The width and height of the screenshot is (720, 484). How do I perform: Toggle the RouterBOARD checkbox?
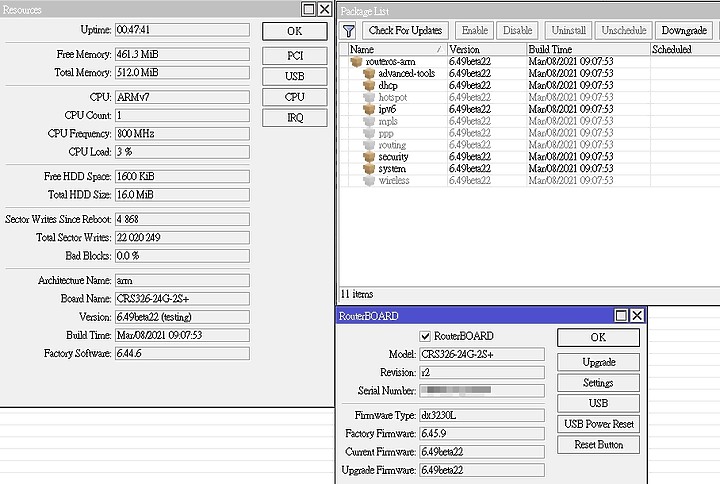[x=425, y=336]
